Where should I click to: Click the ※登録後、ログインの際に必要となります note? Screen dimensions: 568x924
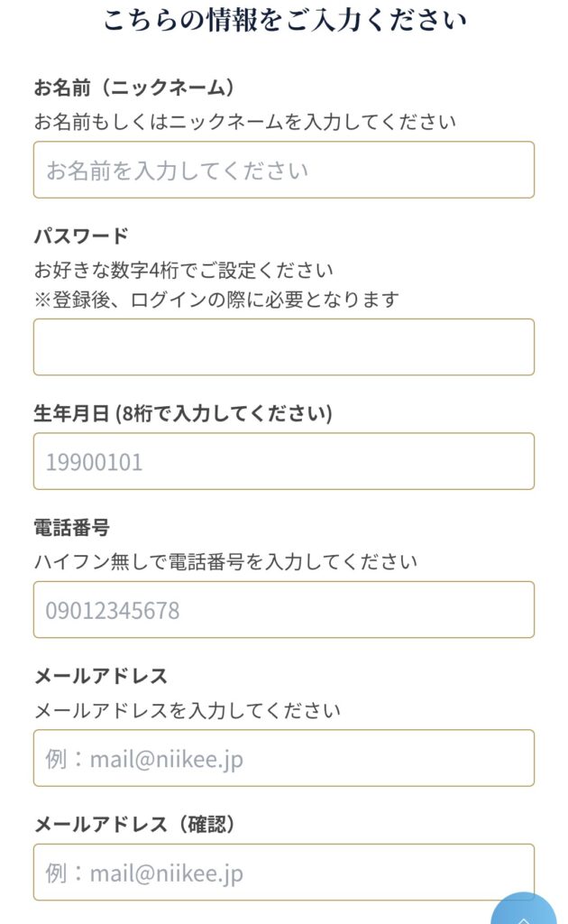216,299
